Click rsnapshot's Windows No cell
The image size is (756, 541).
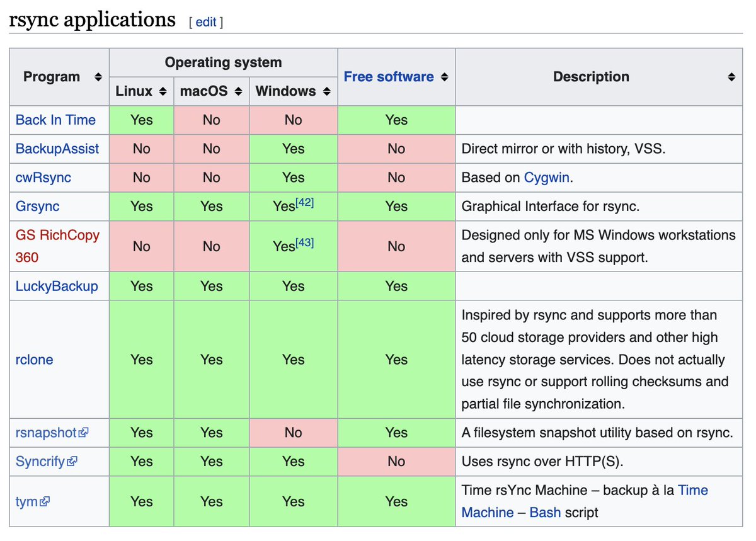coord(294,433)
